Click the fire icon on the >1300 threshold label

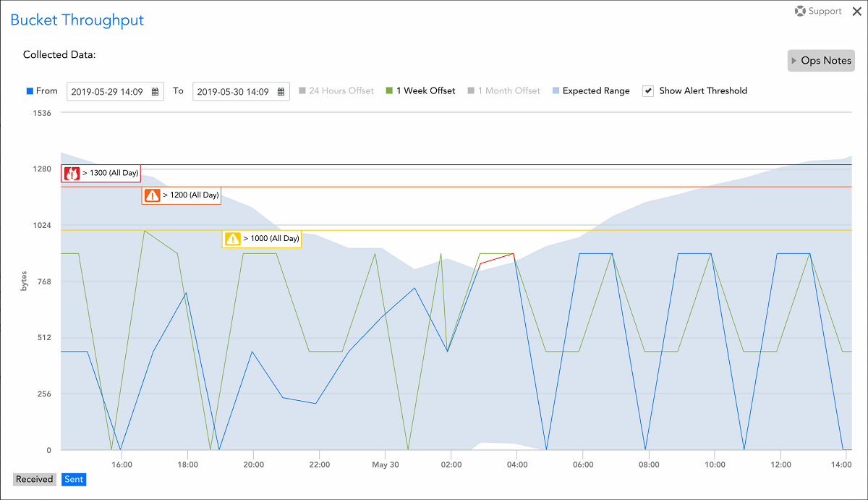[x=71, y=173]
